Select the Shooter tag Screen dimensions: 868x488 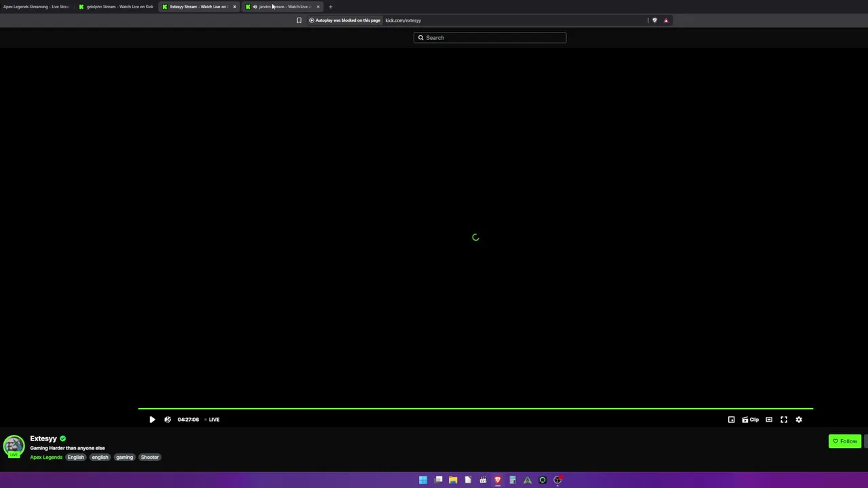pos(150,457)
